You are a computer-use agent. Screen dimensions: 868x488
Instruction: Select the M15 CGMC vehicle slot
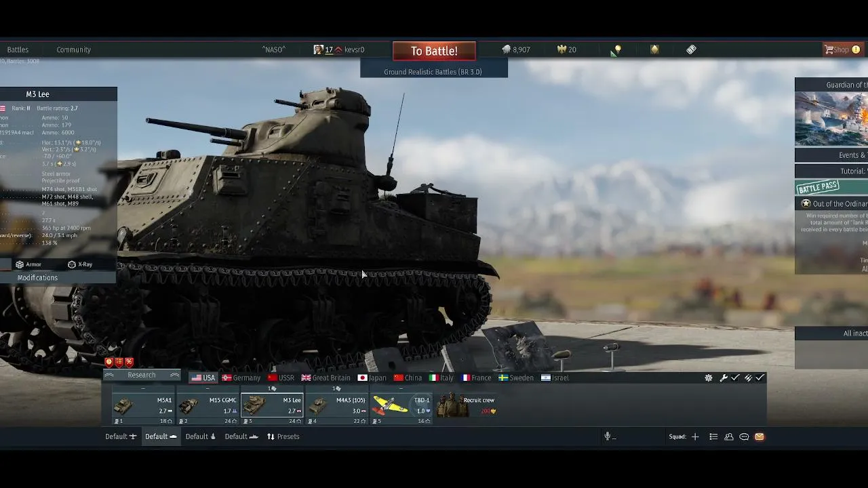208,409
